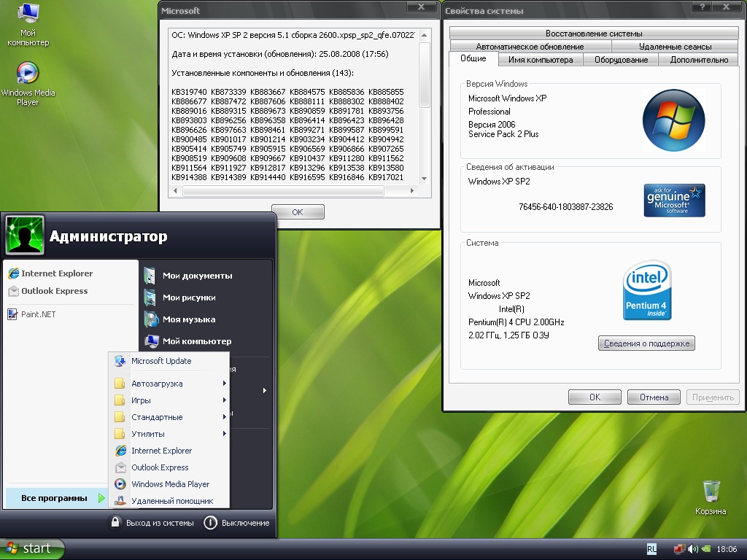This screenshot has width=747, height=560.
Task: Click the help question-mark button in System Properties
Action: (x=703, y=7)
